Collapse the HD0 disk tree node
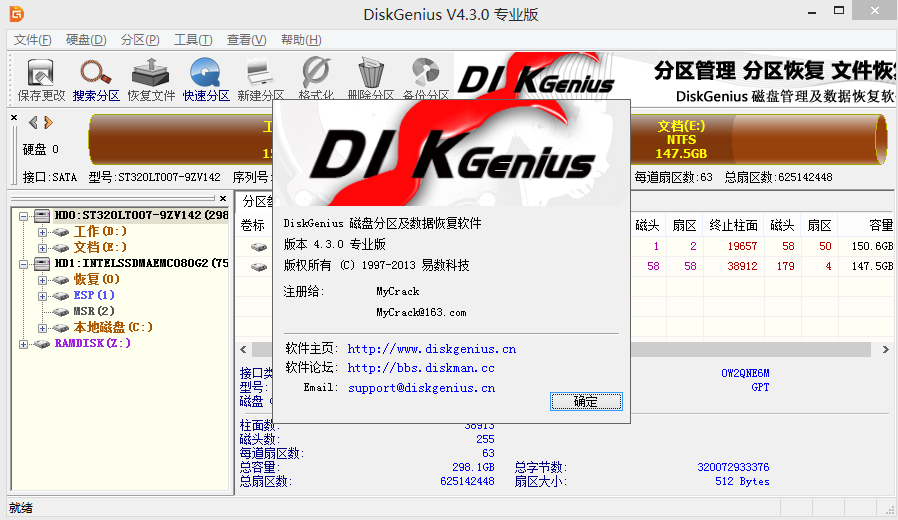This screenshot has width=898, height=520. click(23, 216)
